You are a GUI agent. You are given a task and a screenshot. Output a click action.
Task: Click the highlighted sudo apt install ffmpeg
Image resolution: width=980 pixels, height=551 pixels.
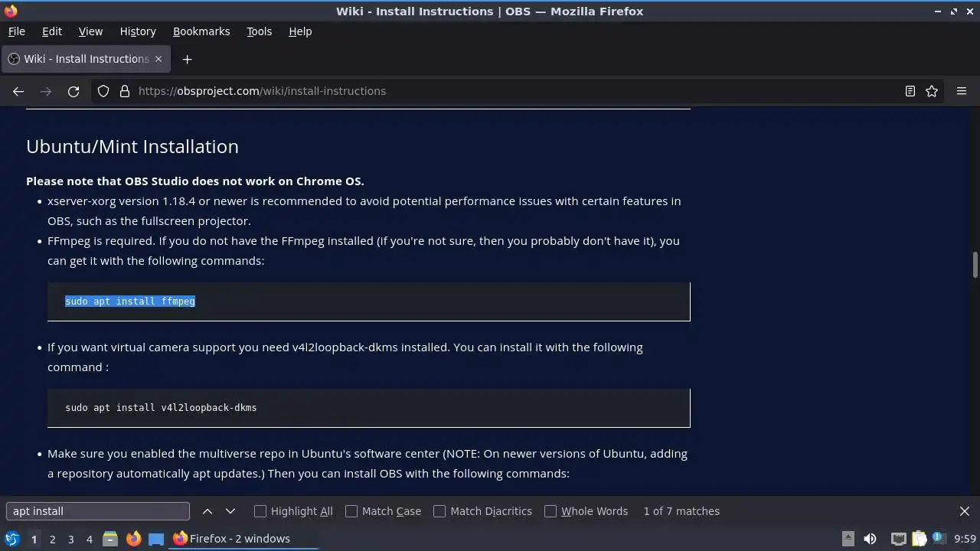click(130, 302)
